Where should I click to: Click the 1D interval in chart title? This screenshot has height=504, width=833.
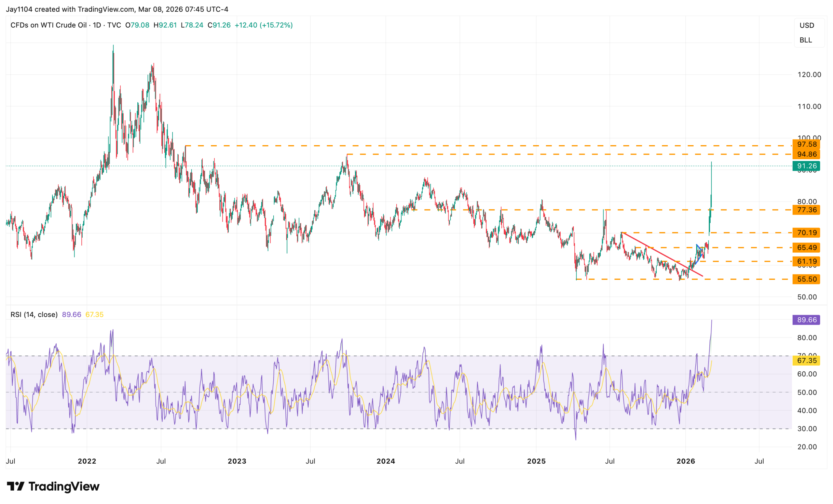pyautogui.click(x=97, y=25)
